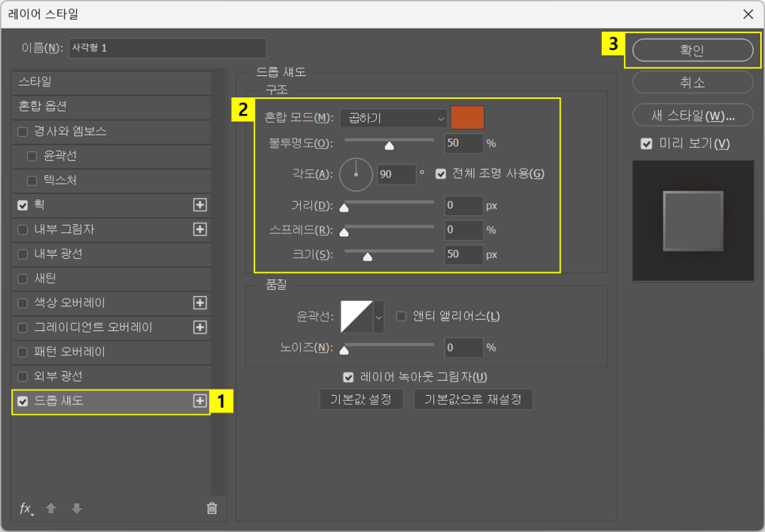This screenshot has width=765, height=532.
Task: Click the style preview thumbnail
Action: pyautogui.click(x=693, y=221)
